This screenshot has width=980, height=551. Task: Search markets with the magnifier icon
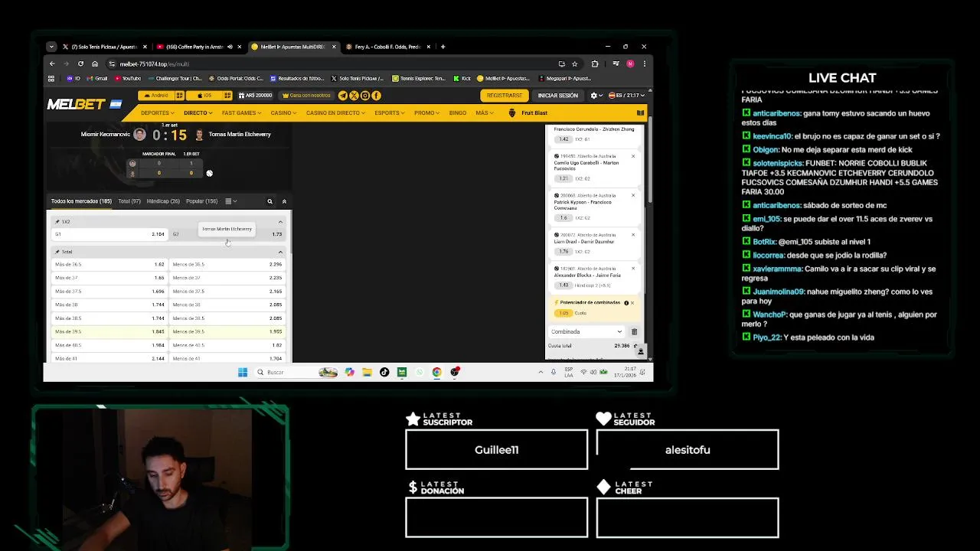point(269,201)
